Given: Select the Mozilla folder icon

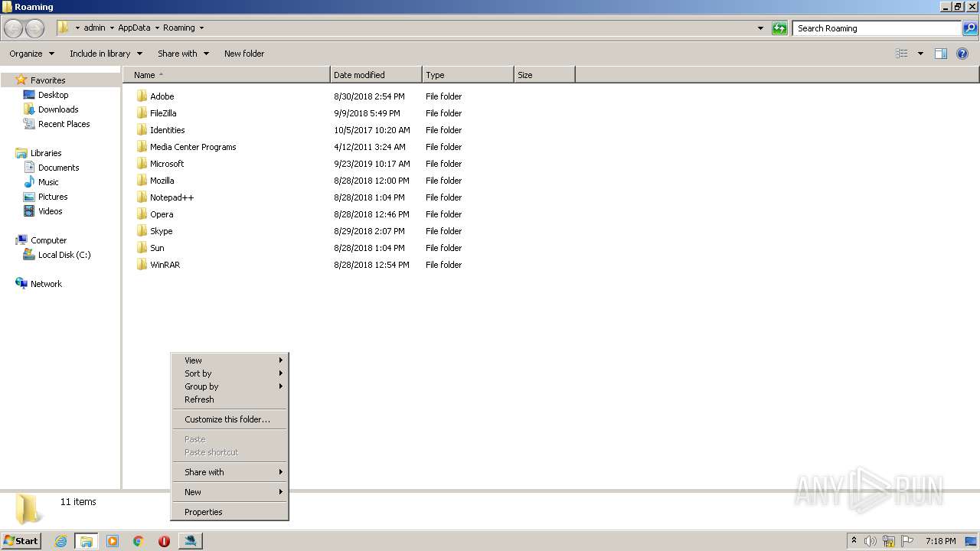Looking at the screenshot, I should (x=142, y=181).
